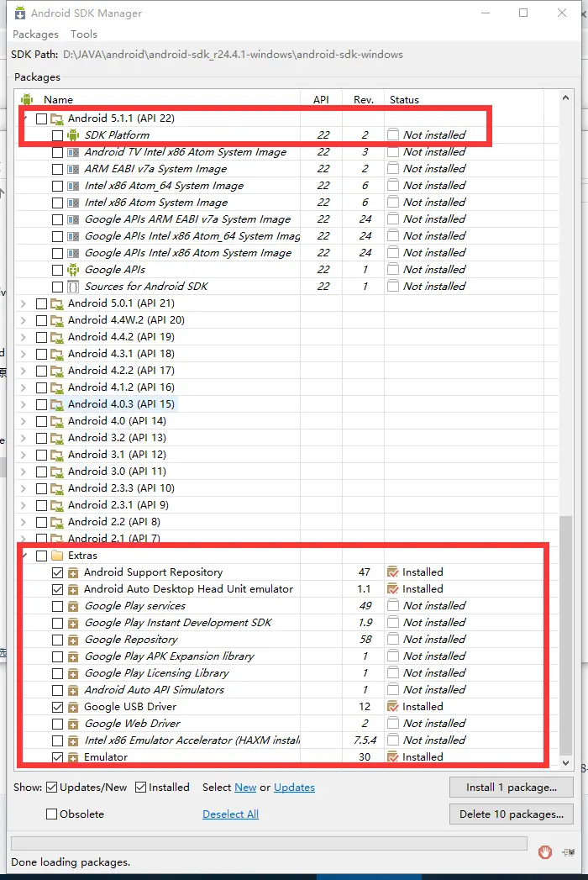This screenshot has height=880, width=588.
Task: Click the package list vertical scrollbar thumb
Action: (x=565, y=635)
